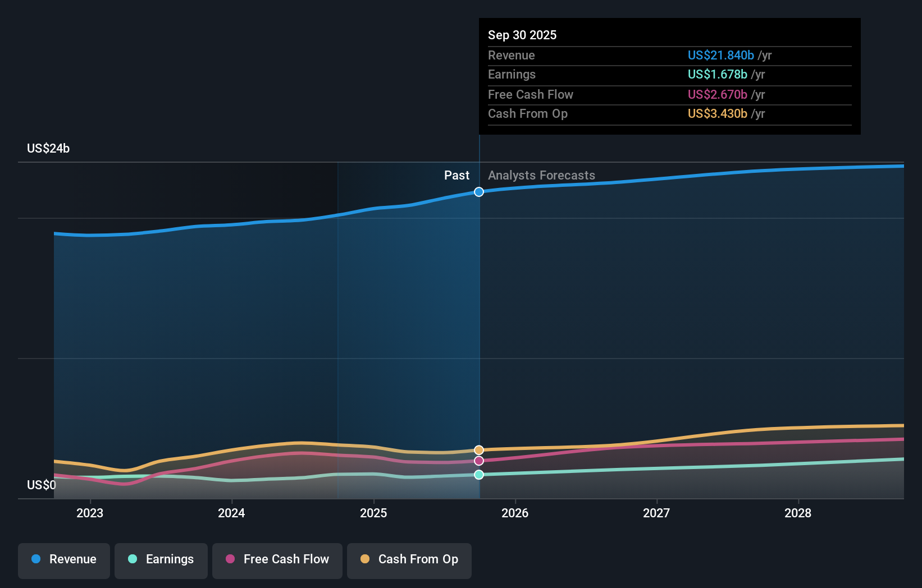Click the pink Free Cash Flow legend dot

coord(230,559)
